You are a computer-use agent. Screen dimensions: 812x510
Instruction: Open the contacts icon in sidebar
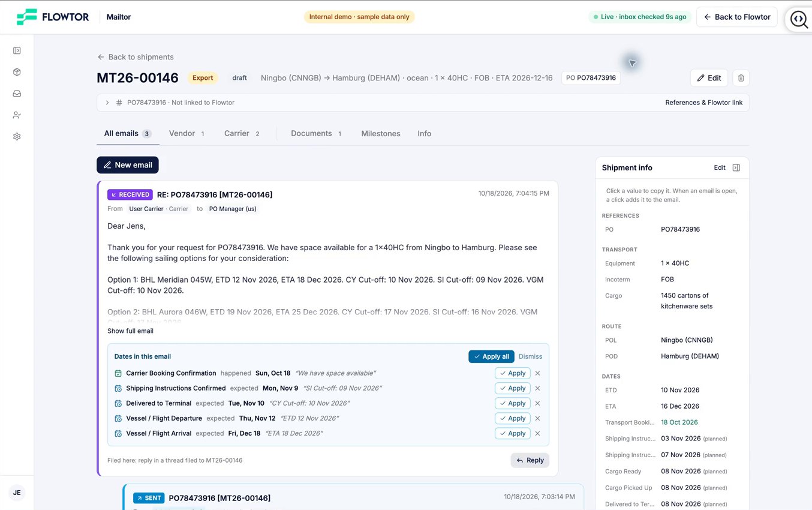[x=17, y=115]
